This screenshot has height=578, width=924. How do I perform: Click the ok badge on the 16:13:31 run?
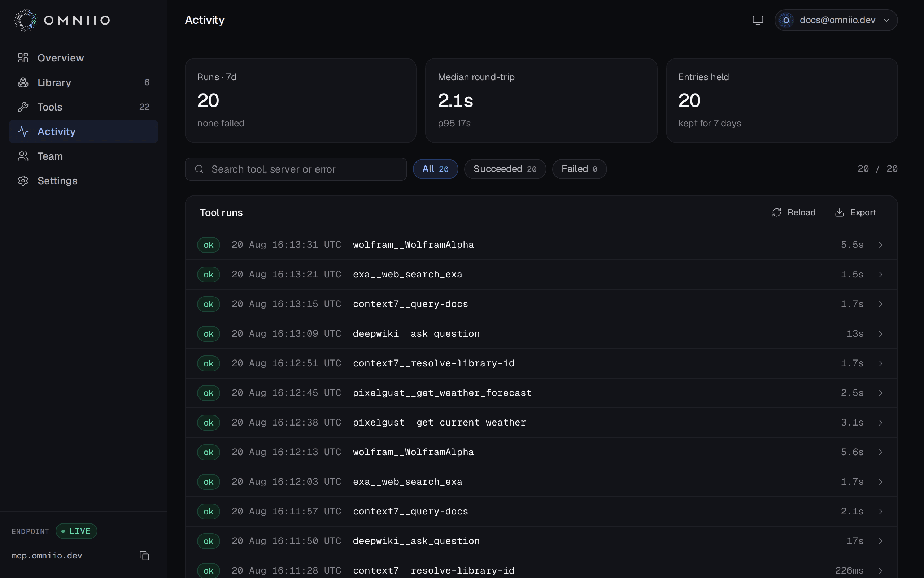pos(209,245)
